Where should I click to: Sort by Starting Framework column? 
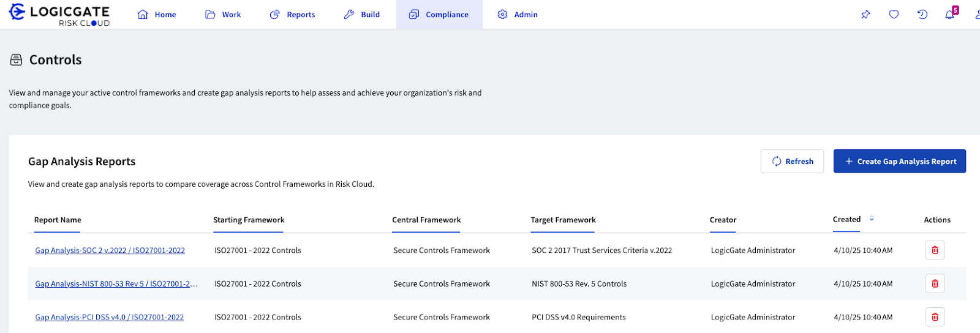pyautogui.click(x=249, y=220)
